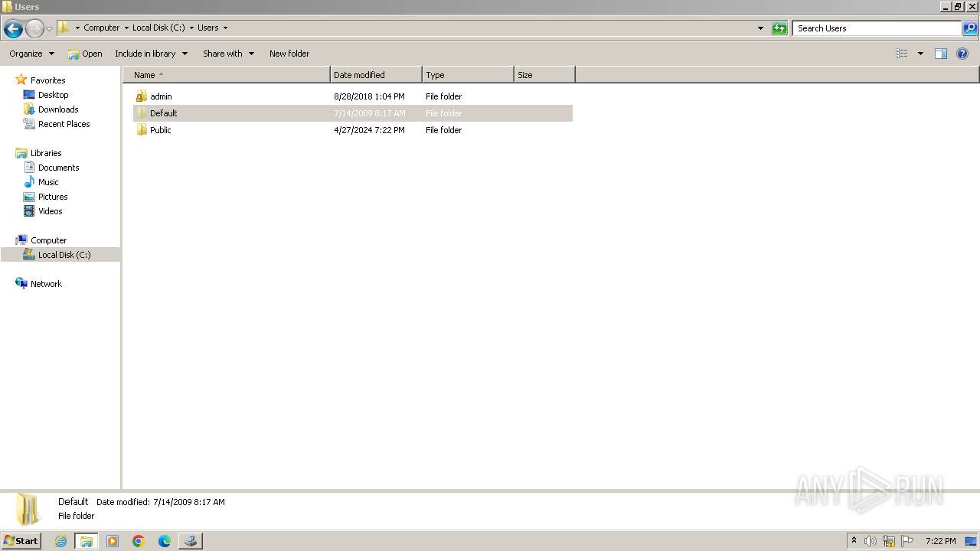The width and height of the screenshot is (980, 551).
Task: Sort by Date modified column header
Action: pos(376,75)
